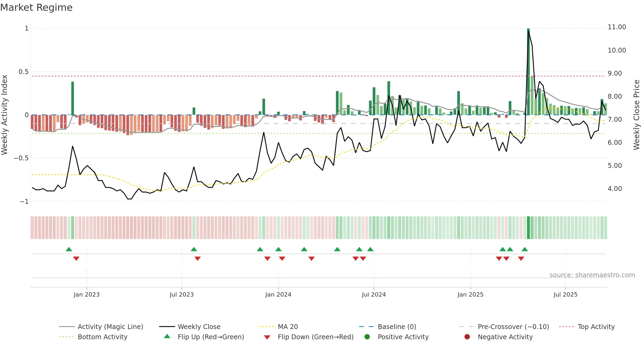Viewport: 644px width, 362px height.
Task: Click the 4.00 price axis label
Action: tap(615, 189)
